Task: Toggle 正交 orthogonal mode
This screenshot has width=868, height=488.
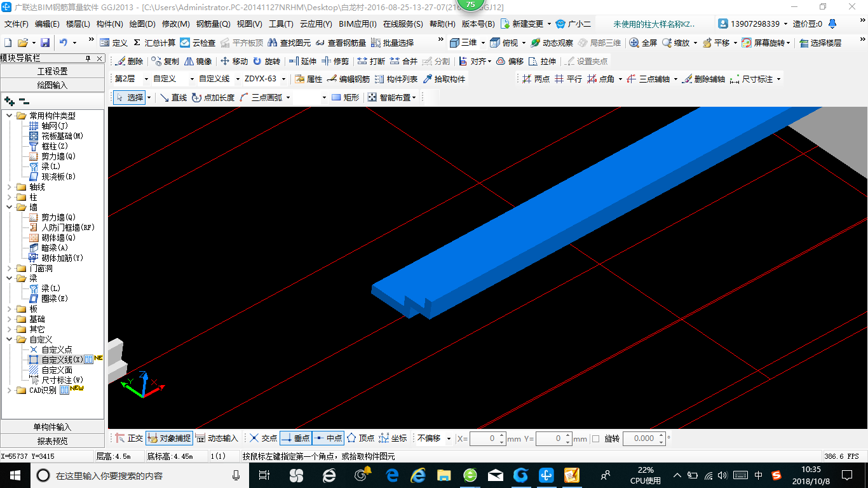Action: pos(129,438)
